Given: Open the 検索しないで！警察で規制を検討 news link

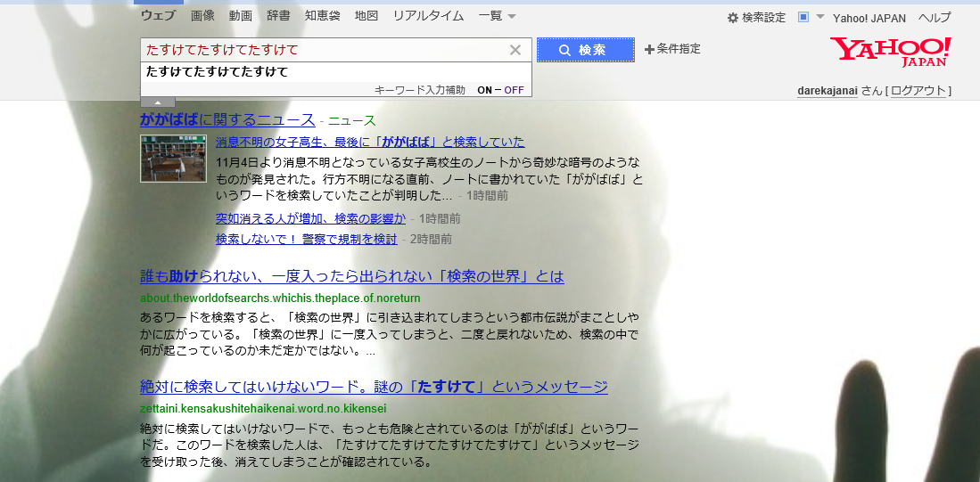Looking at the screenshot, I should click(306, 239).
